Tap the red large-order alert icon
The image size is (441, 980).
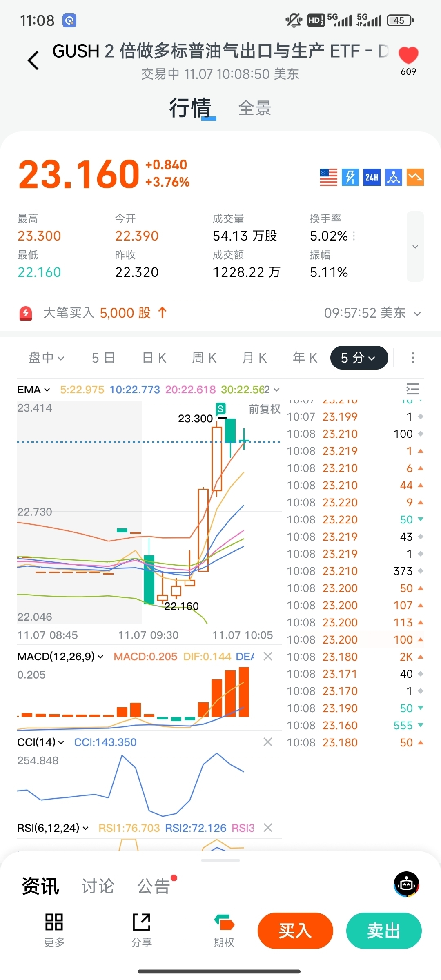26,313
